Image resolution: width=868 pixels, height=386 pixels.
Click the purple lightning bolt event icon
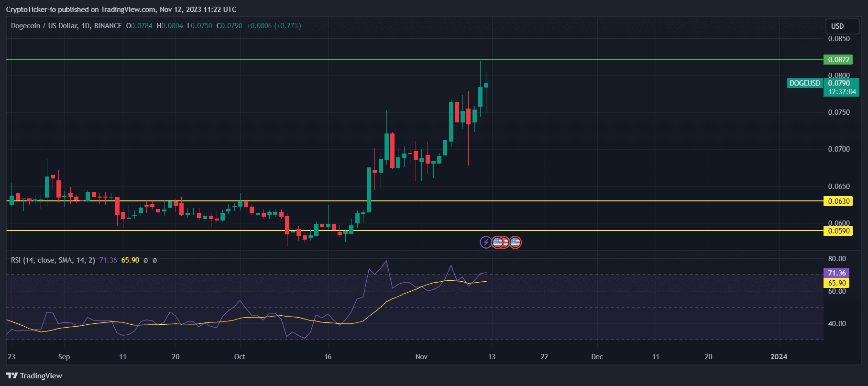[485, 243]
